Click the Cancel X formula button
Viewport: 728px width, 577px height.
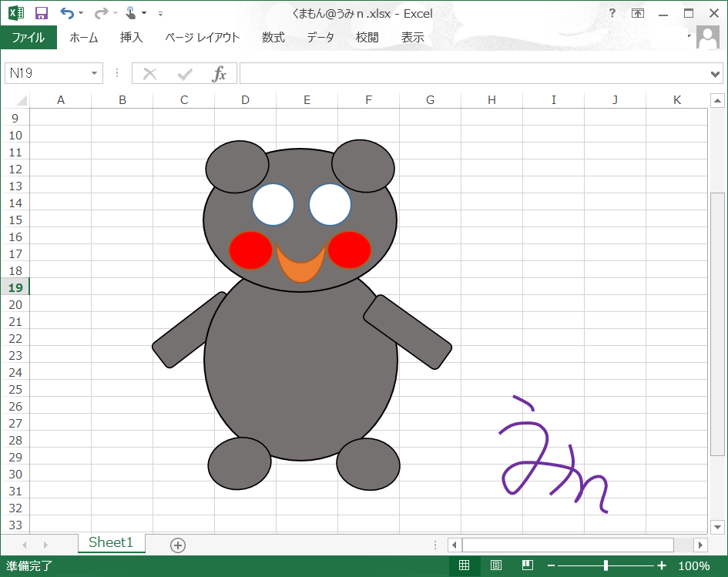149,73
